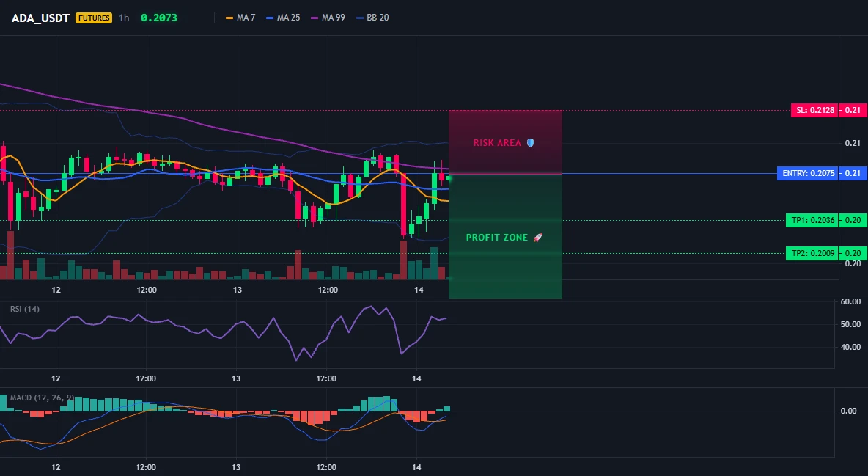Toggle the MA 99 legend entry
Viewport: 868px width, 476px height.
click(x=328, y=18)
